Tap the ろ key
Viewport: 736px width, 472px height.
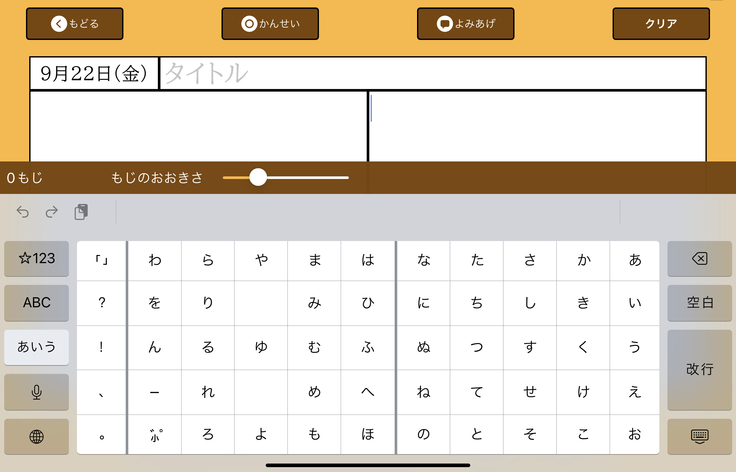208,434
